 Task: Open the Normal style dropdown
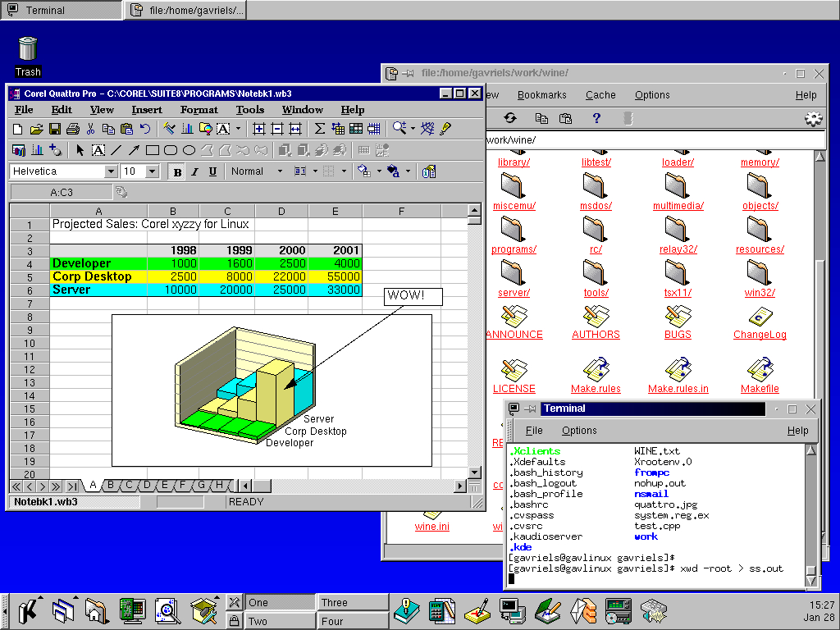(x=279, y=171)
